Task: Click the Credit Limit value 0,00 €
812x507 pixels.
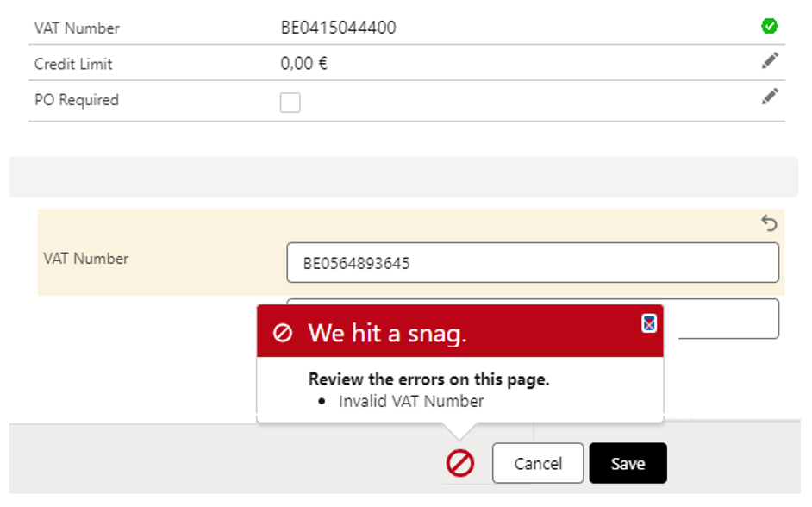Action: tap(303, 64)
